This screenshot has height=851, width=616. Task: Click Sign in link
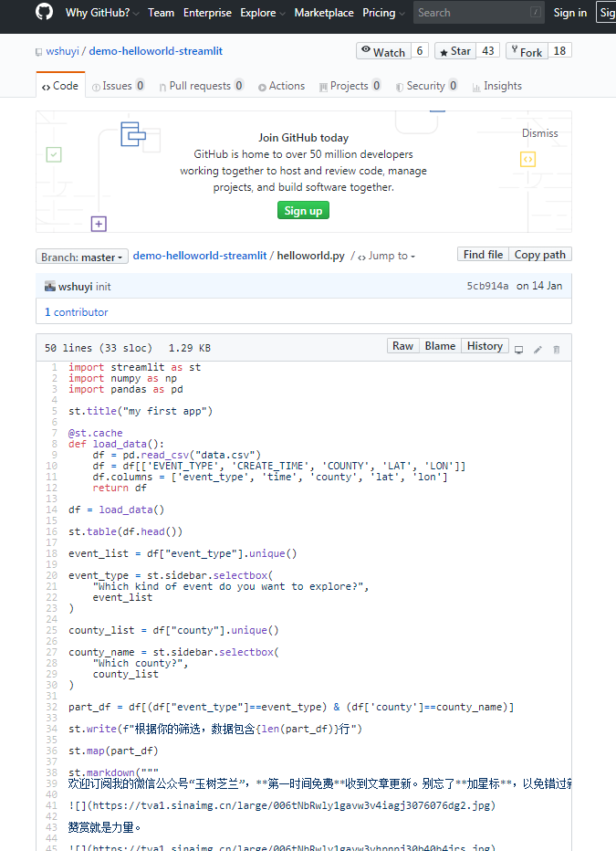[x=569, y=13]
